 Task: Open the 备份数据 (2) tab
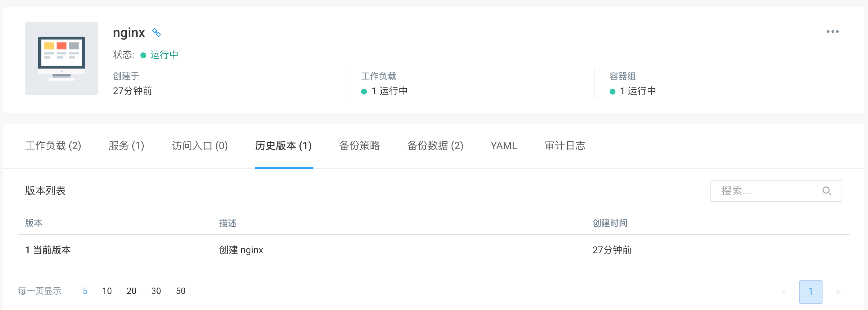tap(435, 146)
